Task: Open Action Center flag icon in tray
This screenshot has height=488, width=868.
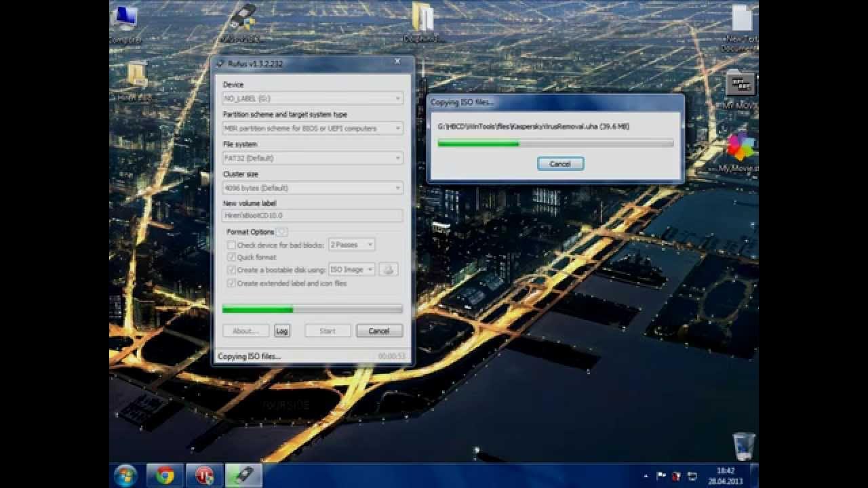Action: (661, 476)
